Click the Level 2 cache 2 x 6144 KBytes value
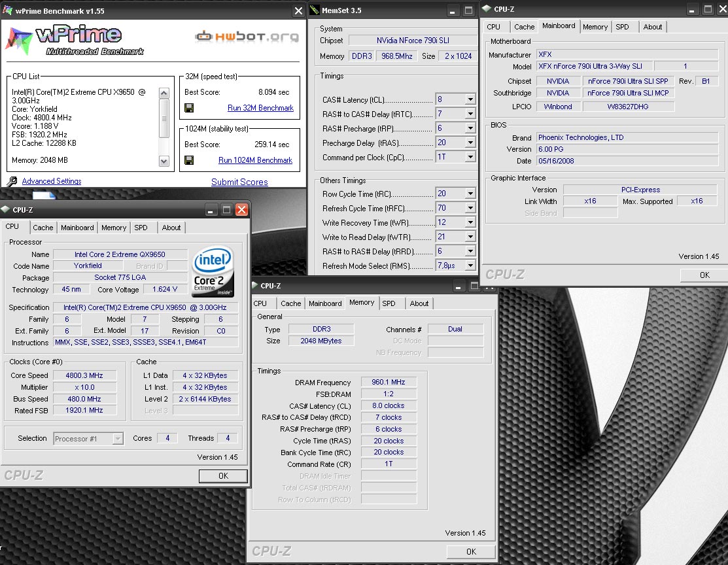The width and height of the screenshot is (728, 565). click(x=205, y=399)
